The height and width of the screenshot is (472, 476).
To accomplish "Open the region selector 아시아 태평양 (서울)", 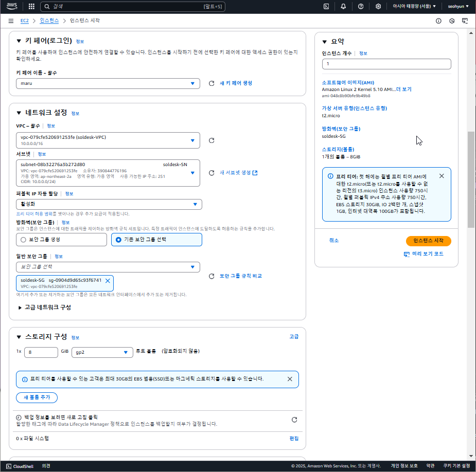I will click(x=414, y=6).
